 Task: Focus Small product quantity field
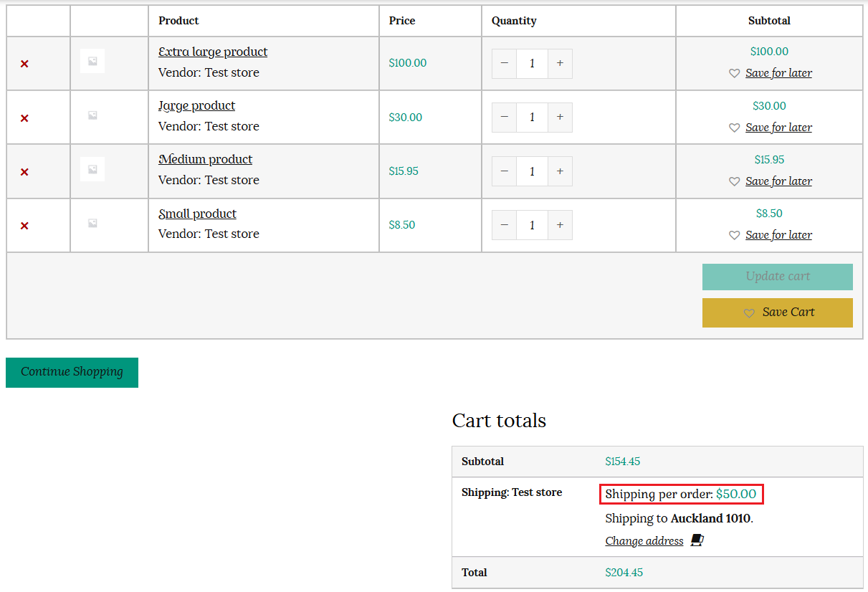click(x=532, y=225)
